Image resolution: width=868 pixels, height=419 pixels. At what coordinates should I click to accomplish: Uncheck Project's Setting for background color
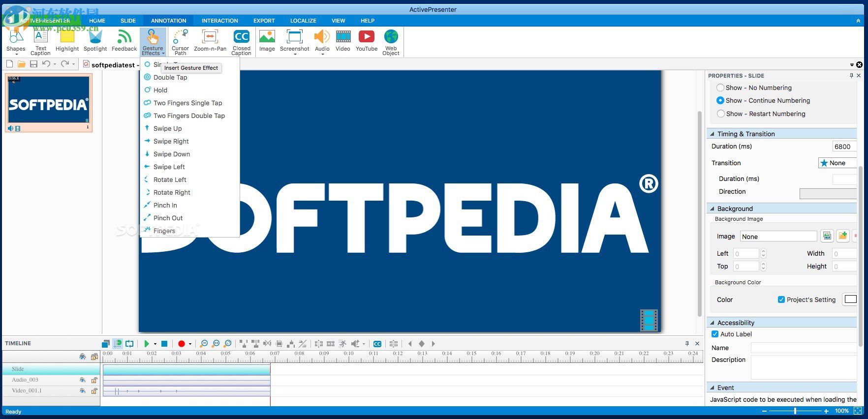[x=781, y=299]
